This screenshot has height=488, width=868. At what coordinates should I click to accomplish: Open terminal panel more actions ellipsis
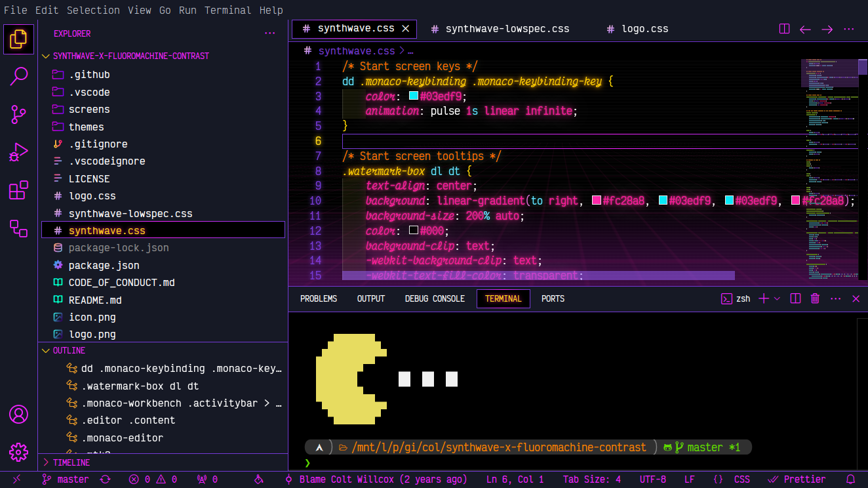tap(836, 298)
